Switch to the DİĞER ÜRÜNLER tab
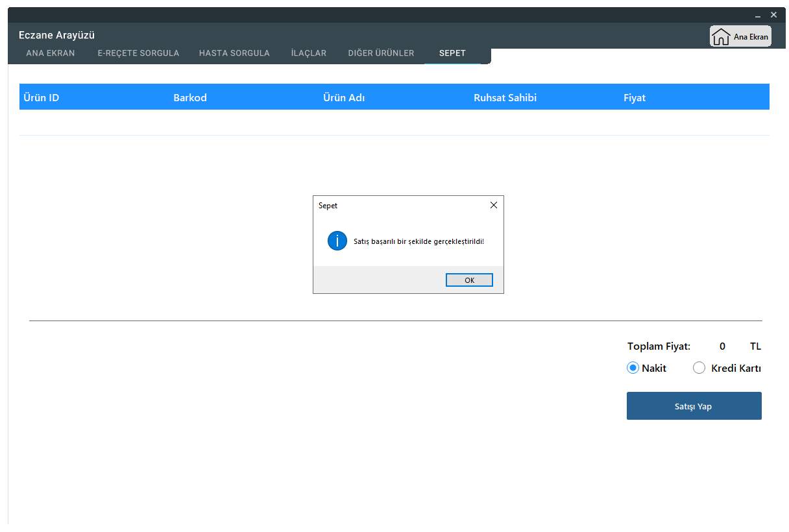Screen dimensions: 789x532 381,53
